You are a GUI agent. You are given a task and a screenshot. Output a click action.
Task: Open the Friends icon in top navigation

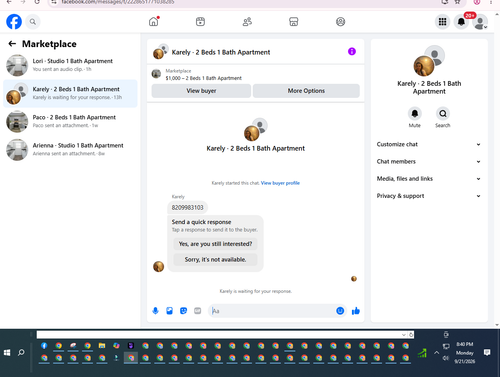pyautogui.click(x=247, y=22)
